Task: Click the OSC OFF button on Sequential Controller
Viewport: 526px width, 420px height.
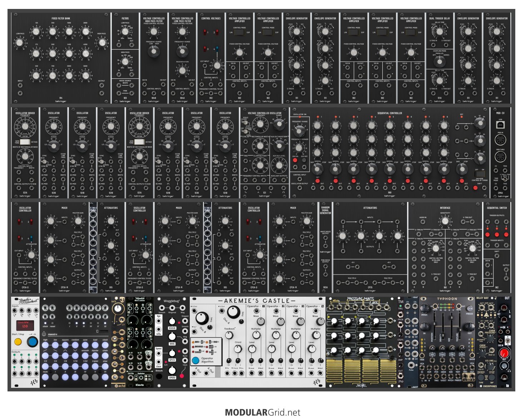Action: (304, 160)
